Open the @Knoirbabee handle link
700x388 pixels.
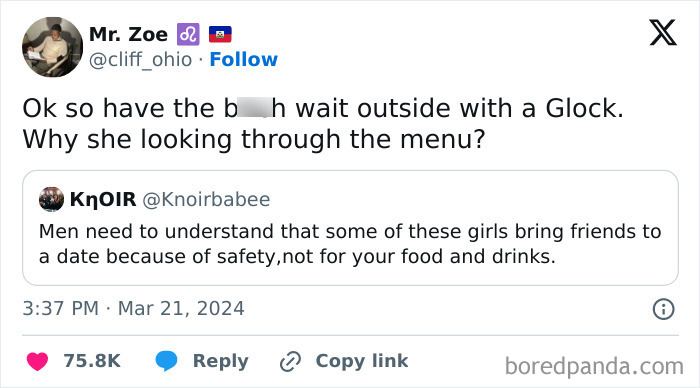click(x=206, y=200)
